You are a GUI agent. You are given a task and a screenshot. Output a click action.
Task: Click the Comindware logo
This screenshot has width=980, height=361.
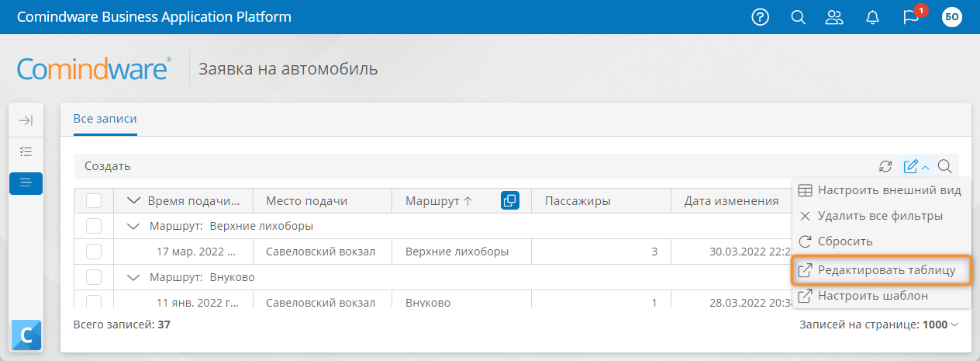coord(94,69)
